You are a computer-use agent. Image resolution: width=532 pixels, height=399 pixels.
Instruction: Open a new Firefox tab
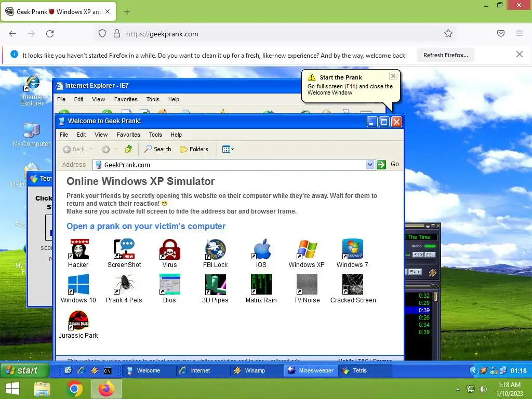point(127,12)
